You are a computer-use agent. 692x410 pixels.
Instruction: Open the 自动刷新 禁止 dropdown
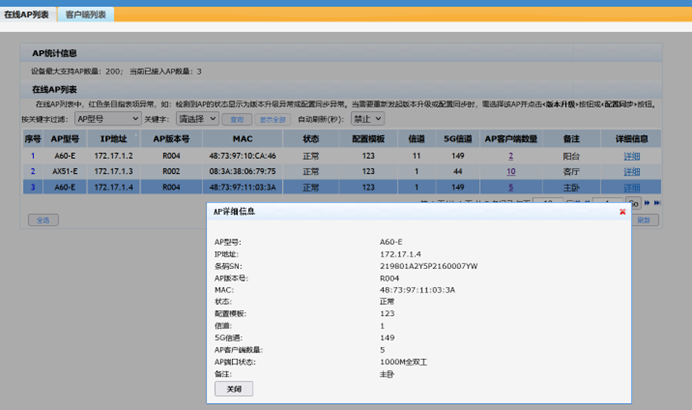coord(368,119)
